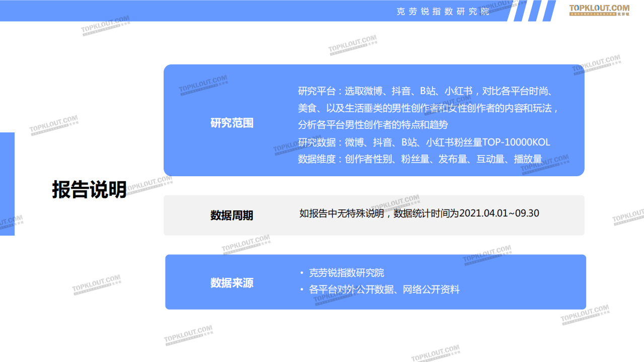Screen dimensions: 644x362
Task: Click the 研究范围 label in the blue panel
Action: pos(233,122)
